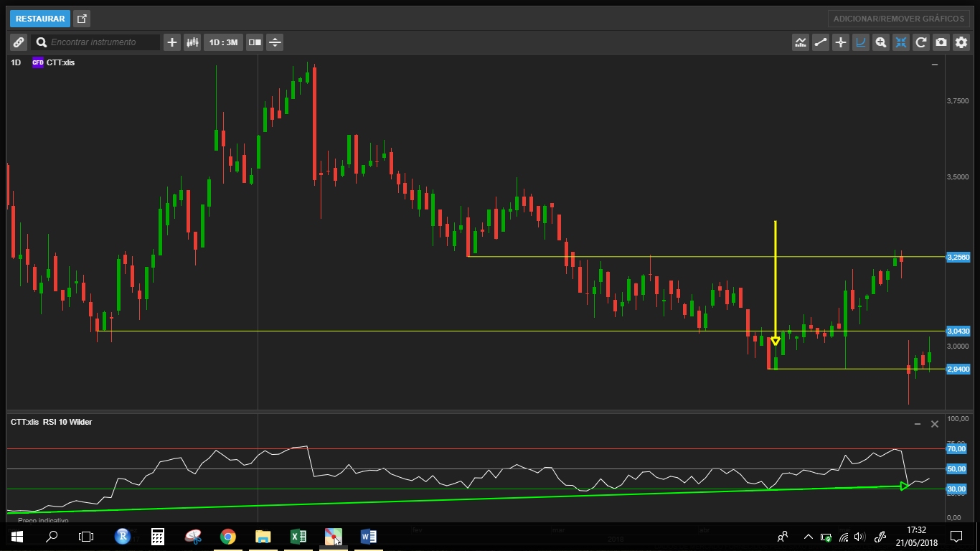The width and height of the screenshot is (980, 551).
Task: Open the 1D : 3M period dropdown
Action: point(223,42)
